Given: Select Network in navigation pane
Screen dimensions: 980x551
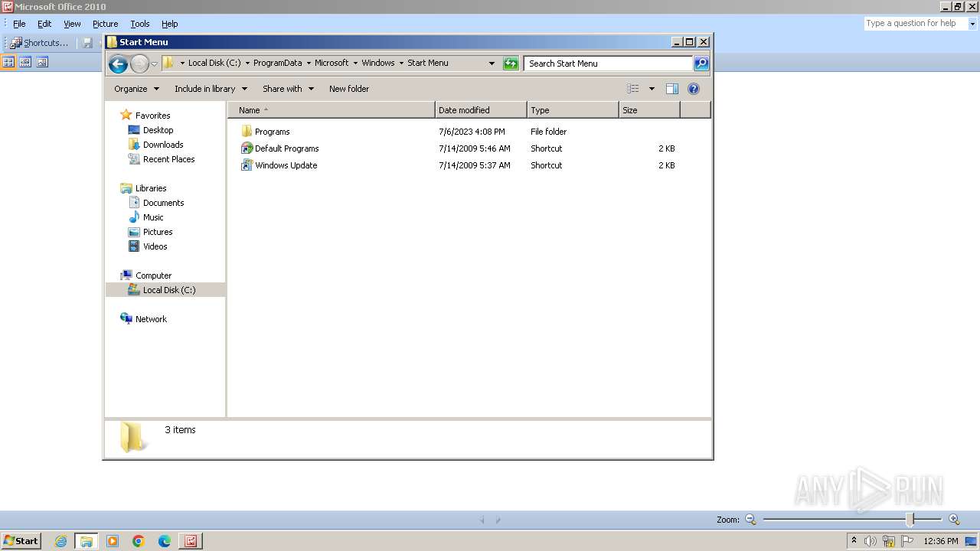Looking at the screenshot, I should click(x=151, y=319).
